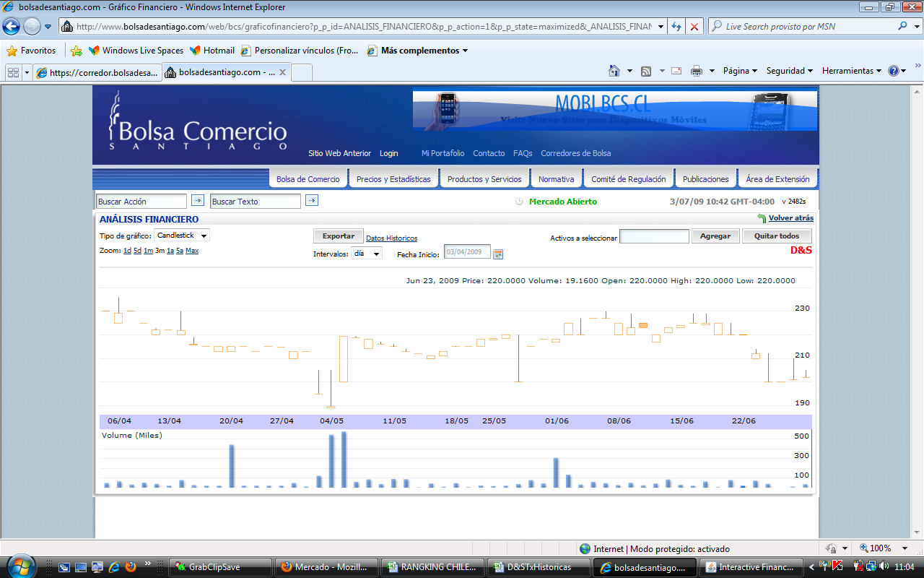This screenshot has width=924, height=578.
Task: Click the refresh page icon
Action: click(676, 27)
